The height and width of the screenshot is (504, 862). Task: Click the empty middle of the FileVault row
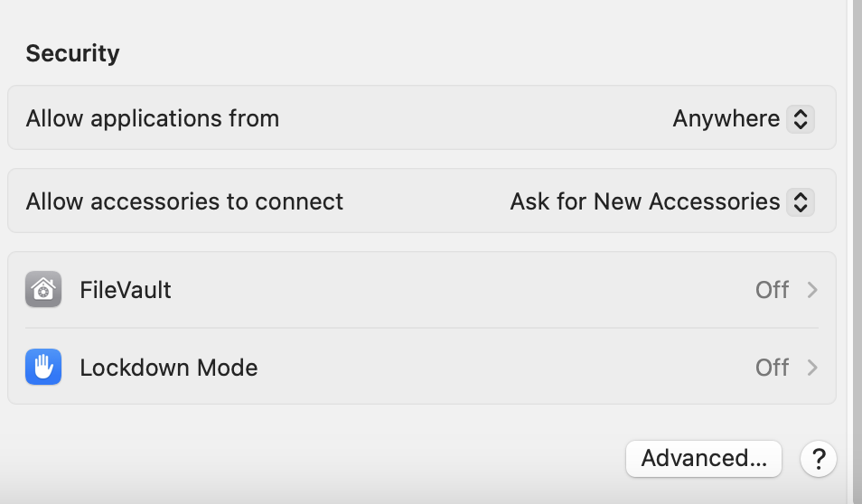(452, 290)
